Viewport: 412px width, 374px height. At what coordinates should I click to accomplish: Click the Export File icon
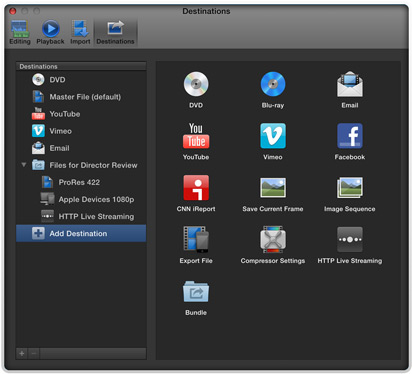[196, 239]
